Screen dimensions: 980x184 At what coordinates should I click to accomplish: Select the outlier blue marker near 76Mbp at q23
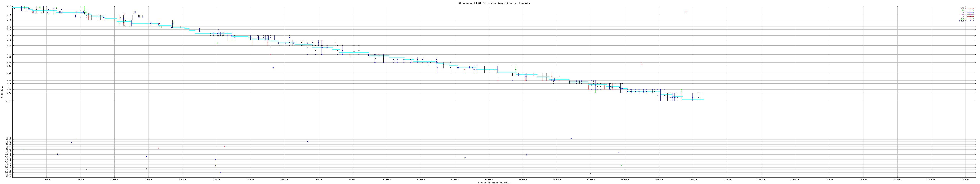273,67
